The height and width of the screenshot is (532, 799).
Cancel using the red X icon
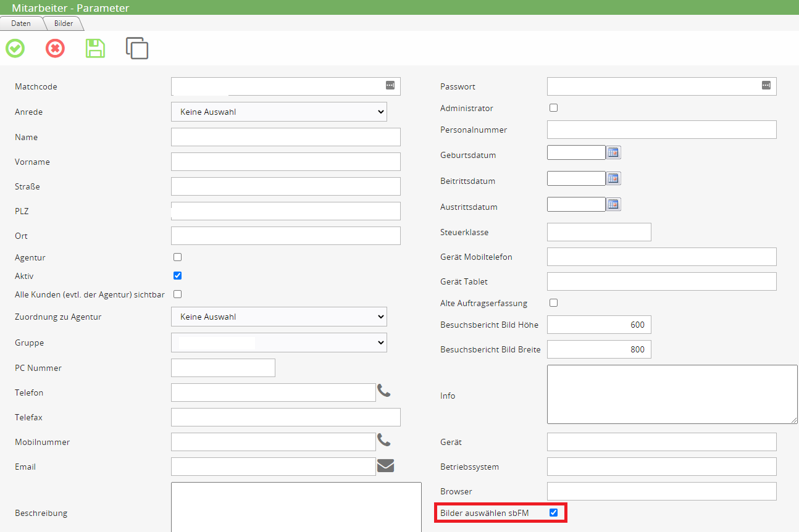55,48
